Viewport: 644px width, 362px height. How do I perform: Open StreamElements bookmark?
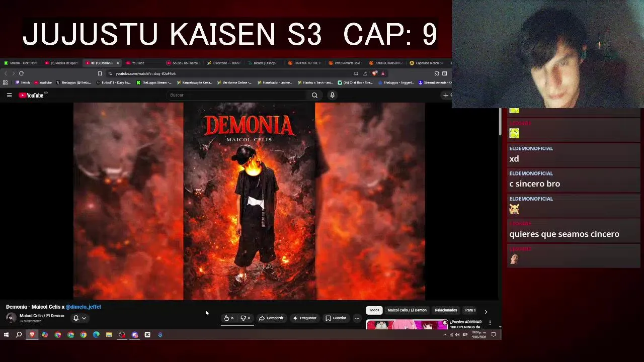(435, 82)
